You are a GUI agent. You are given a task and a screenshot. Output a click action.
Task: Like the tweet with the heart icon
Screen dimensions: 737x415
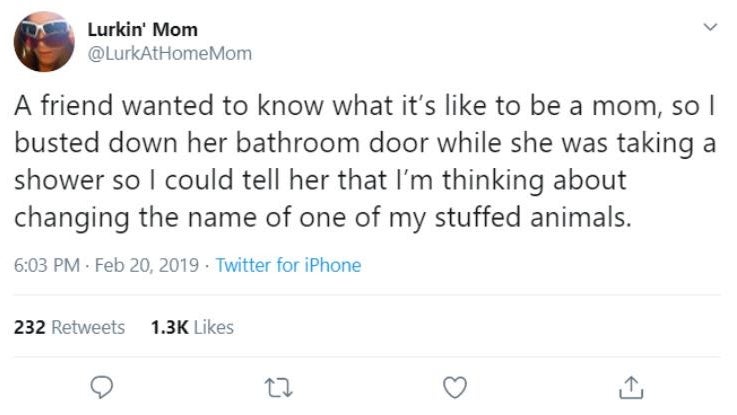point(455,388)
